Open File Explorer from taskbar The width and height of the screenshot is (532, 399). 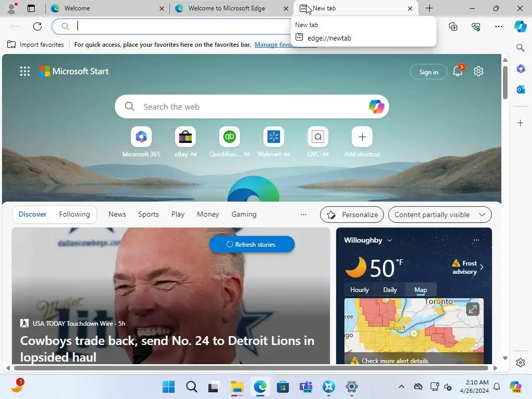point(237,387)
